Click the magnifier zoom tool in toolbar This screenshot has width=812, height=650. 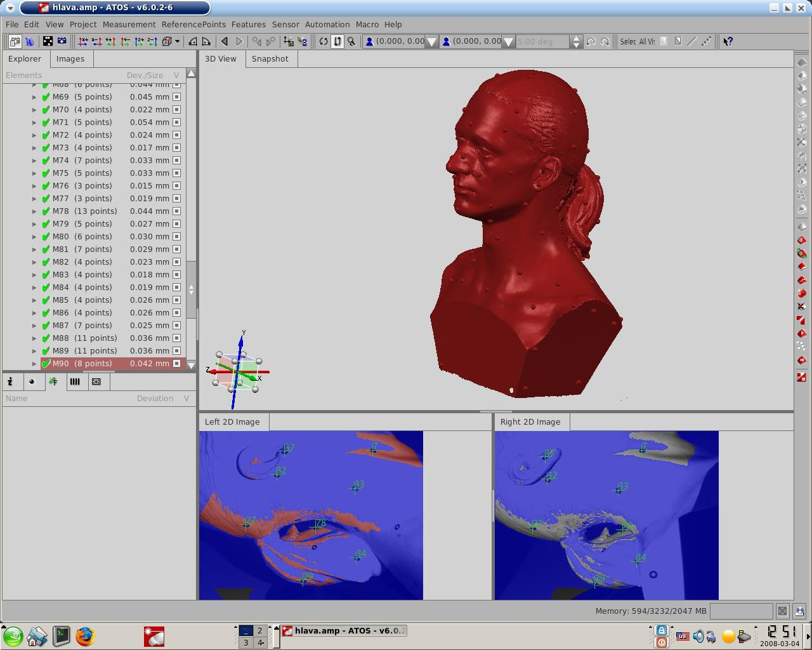pos(351,41)
